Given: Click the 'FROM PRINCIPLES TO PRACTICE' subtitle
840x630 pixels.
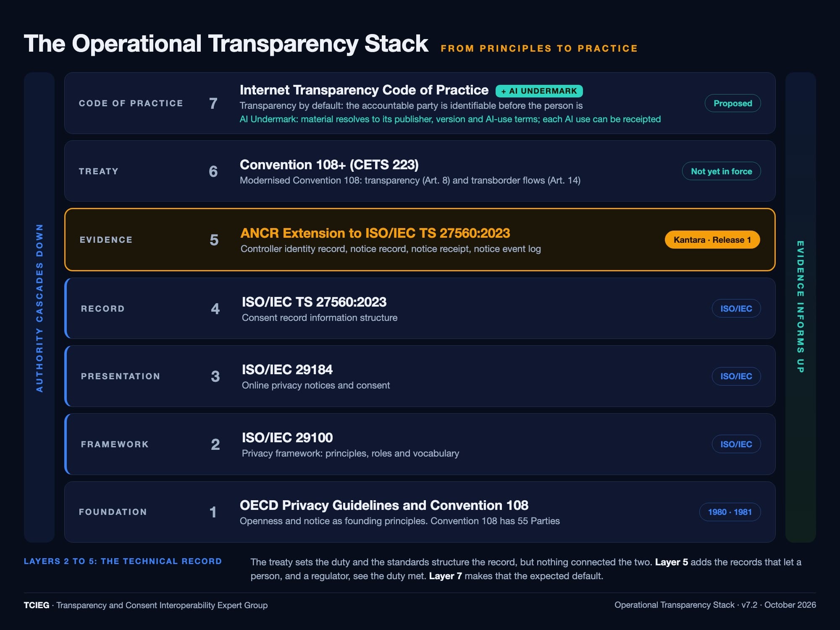Looking at the screenshot, I should pyautogui.click(x=539, y=49).
